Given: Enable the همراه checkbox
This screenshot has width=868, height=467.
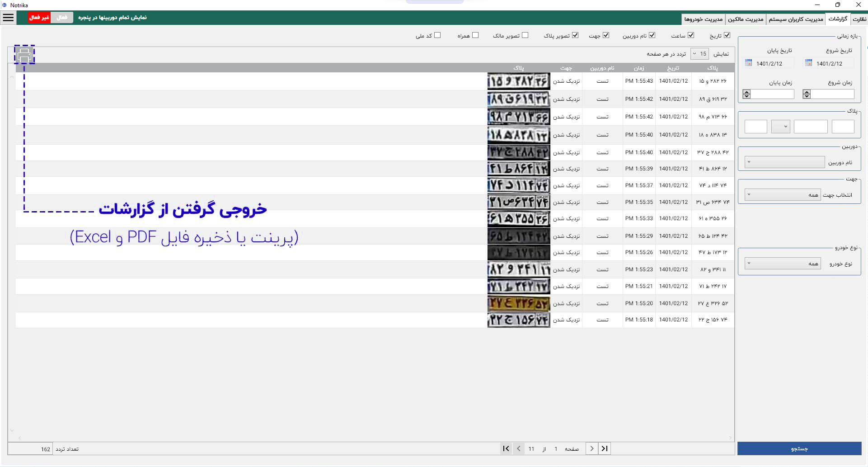Looking at the screenshot, I should coord(475,35).
